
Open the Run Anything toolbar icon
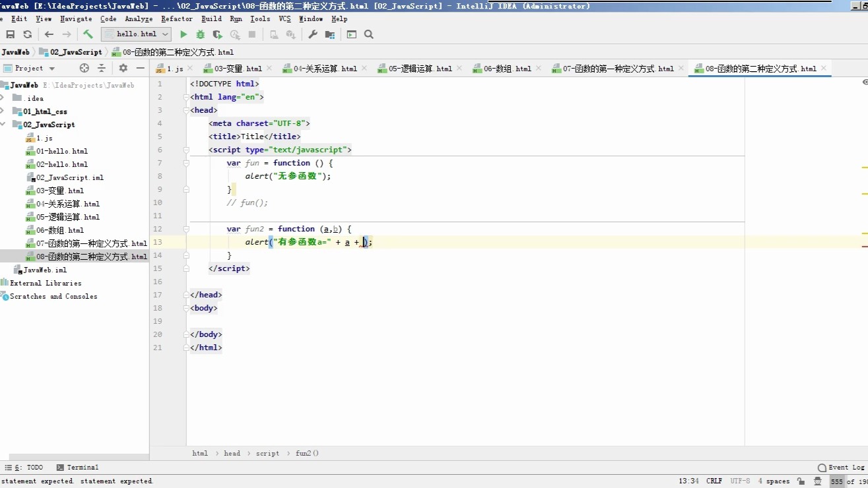[352, 34]
